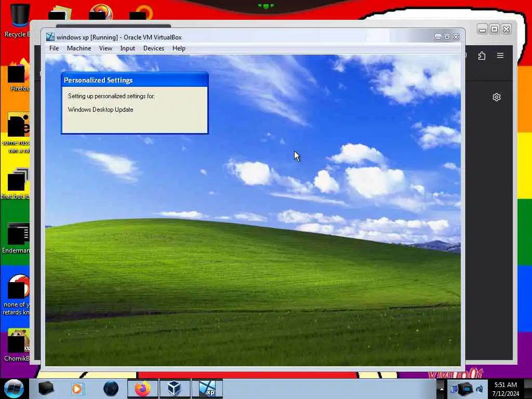532x399 pixels.
Task: Click the VirtualBox window title icon
Action: pos(50,37)
